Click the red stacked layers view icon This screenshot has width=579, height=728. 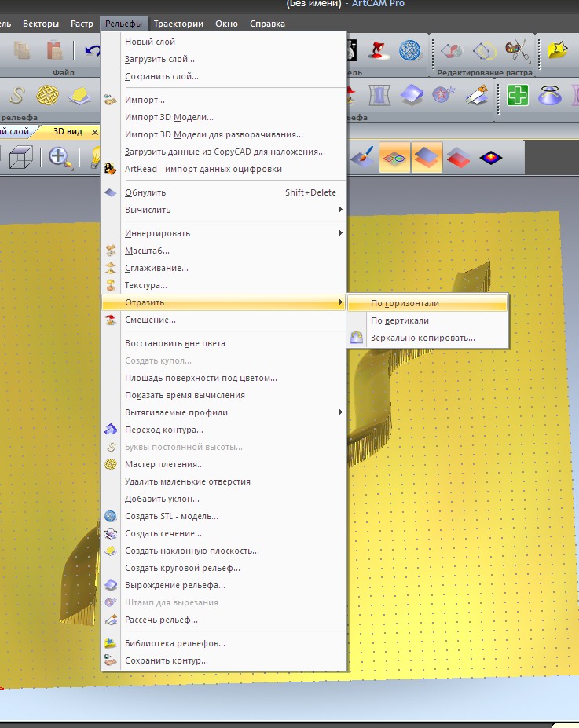(458, 158)
